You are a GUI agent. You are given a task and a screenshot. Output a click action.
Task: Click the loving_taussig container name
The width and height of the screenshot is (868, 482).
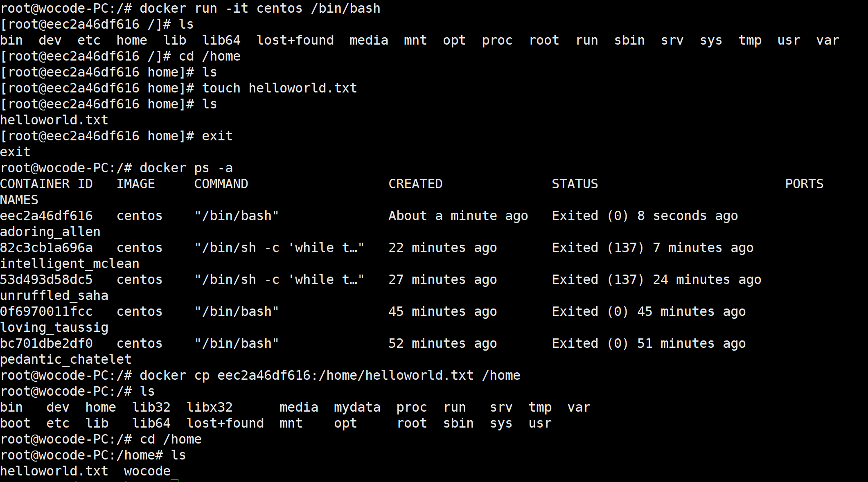[54, 328]
